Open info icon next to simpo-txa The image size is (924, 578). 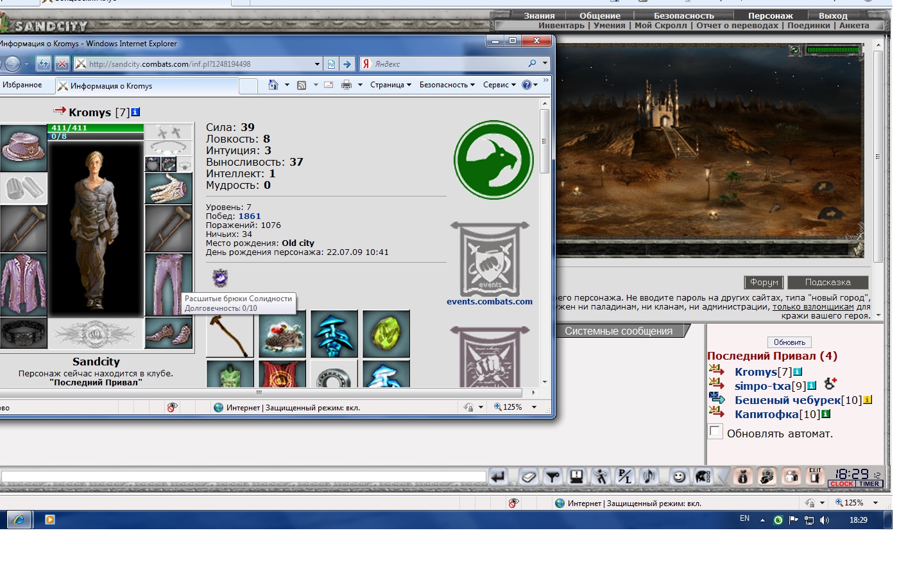click(812, 386)
